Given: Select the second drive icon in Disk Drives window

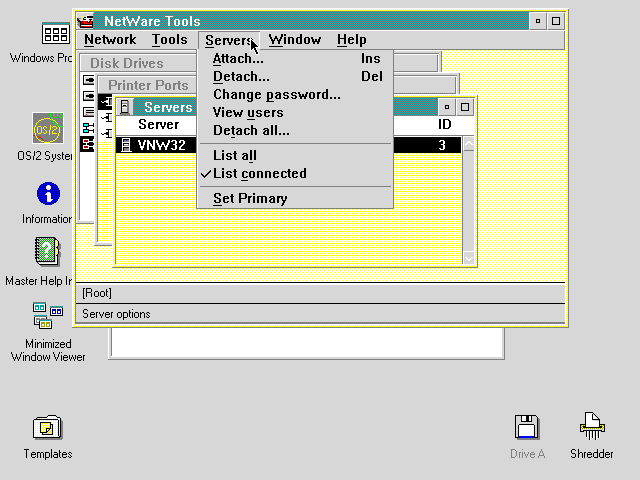Looking at the screenshot, I should tap(88, 96).
